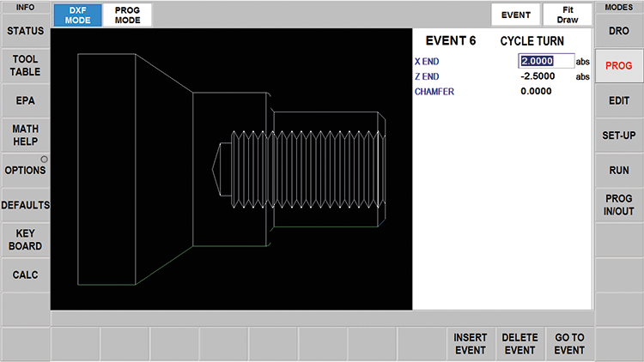
Task: Open SET-UP mode
Action: [x=619, y=135]
